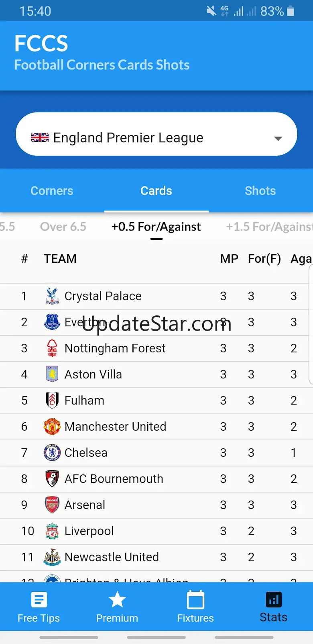
Task: Tap the Premium star icon
Action: (117, 600)
